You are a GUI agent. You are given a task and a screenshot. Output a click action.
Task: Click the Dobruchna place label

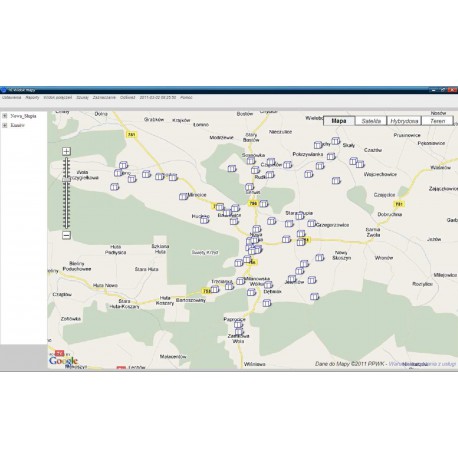tap(390, 214)
